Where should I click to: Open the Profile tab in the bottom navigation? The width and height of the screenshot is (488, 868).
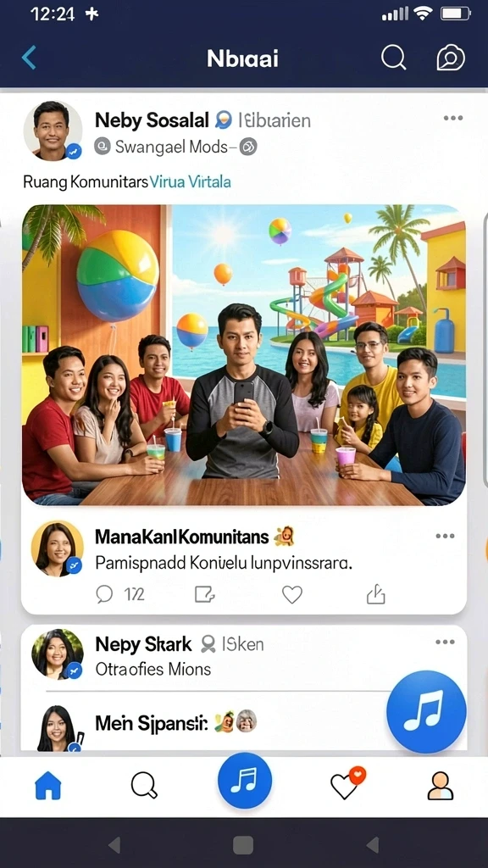[x=441, y=786]
